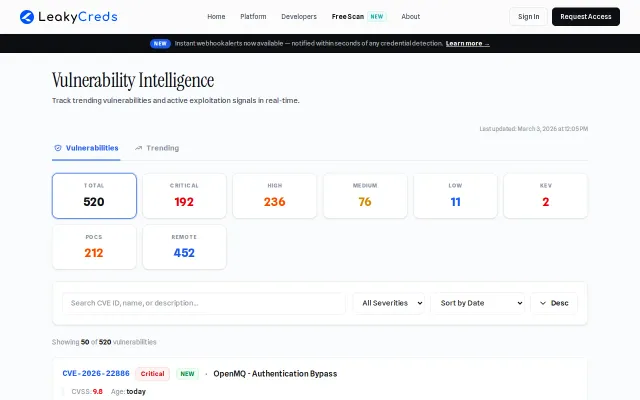
Task: Click the Request Access button
Action: click(586, 17)
